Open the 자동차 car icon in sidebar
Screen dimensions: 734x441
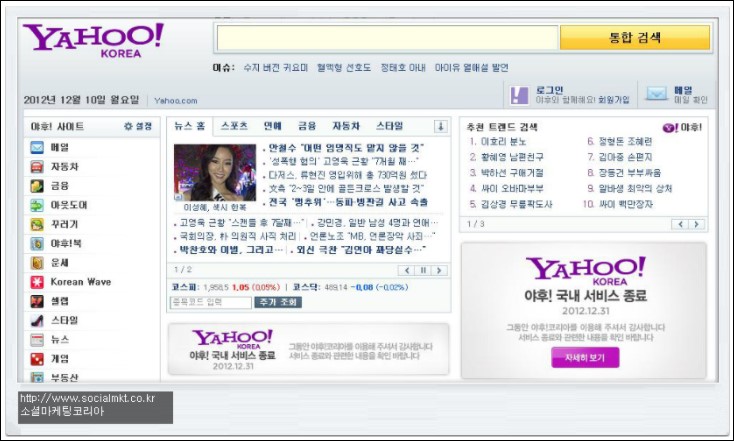[37, 167]
